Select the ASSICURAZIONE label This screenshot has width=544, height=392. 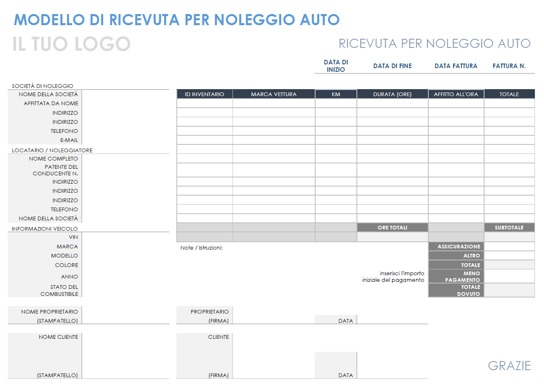456,246
